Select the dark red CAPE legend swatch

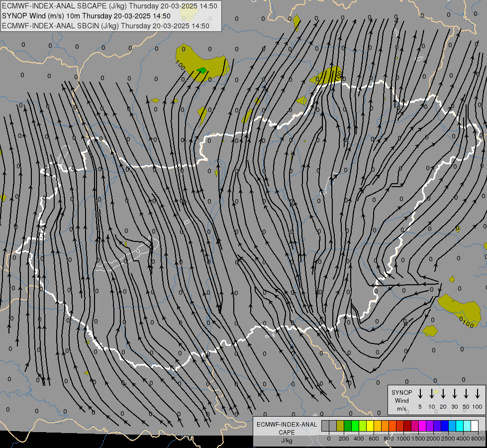407,426
